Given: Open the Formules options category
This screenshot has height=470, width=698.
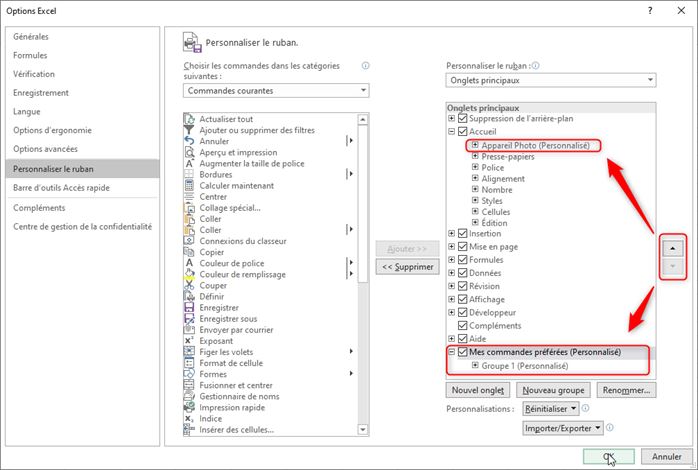Looking at the screenshot, I should pyautogui.click(x=30, y=55).
